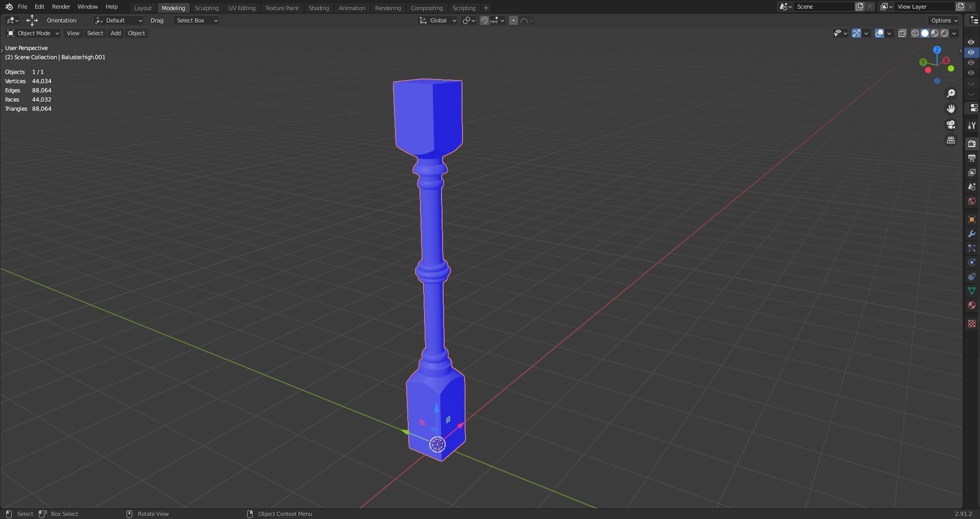Switch to Rendered viewport shading
The width and height of the screenshot is (980, 519).
click(944, 33)
